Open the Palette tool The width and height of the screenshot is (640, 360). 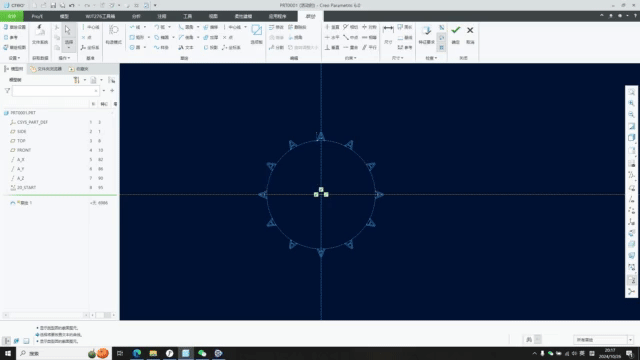pyautogui.click(x=256, y=34)
